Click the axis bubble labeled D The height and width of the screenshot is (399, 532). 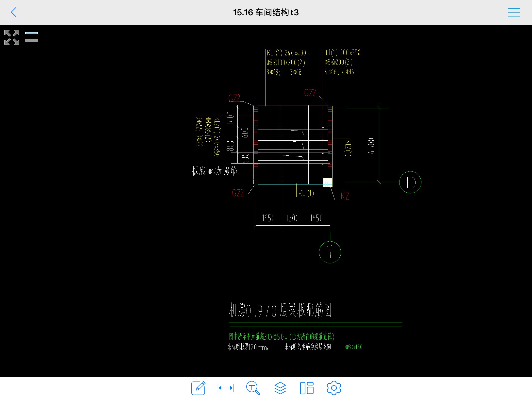point(410,182)
